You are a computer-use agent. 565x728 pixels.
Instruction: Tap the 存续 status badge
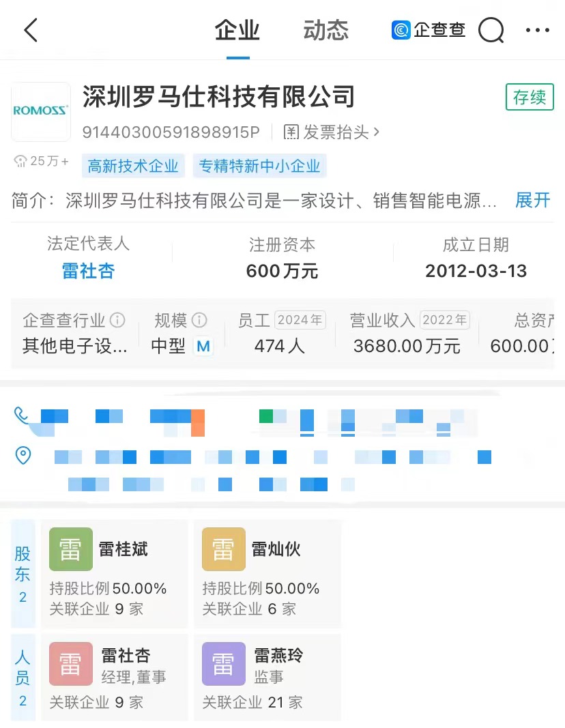(x=530, y=98)
